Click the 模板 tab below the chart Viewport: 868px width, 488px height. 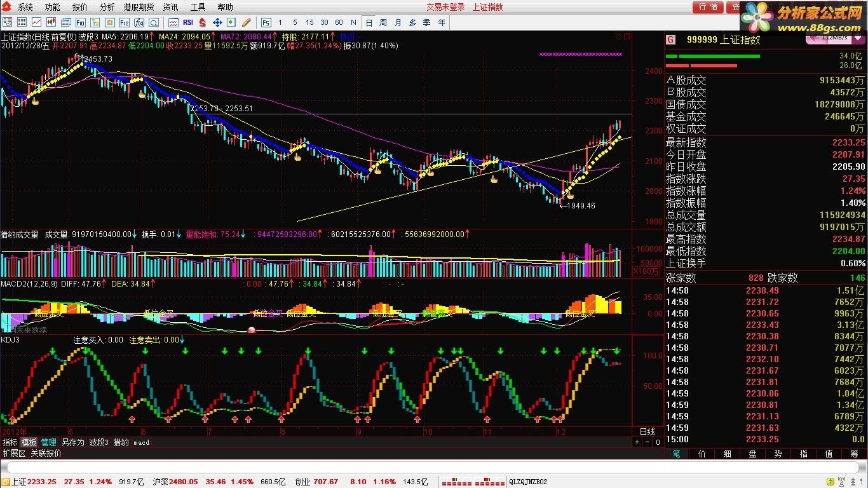[x=29, y=442]
